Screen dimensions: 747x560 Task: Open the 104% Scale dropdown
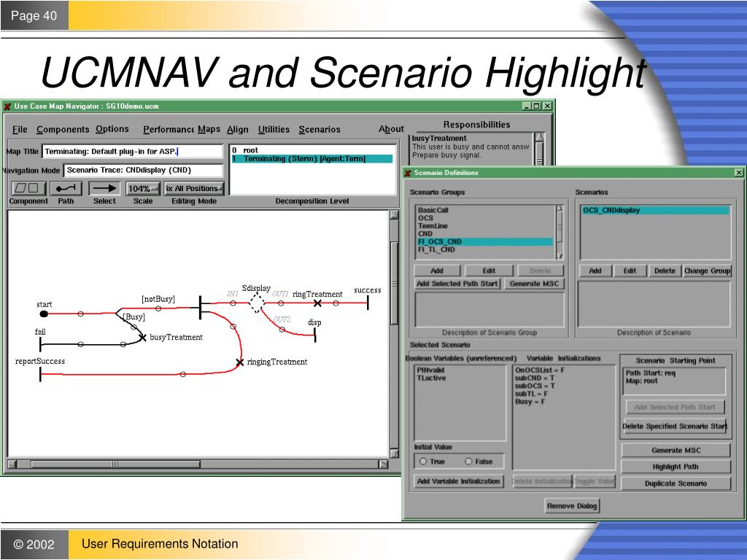(143, 189)
